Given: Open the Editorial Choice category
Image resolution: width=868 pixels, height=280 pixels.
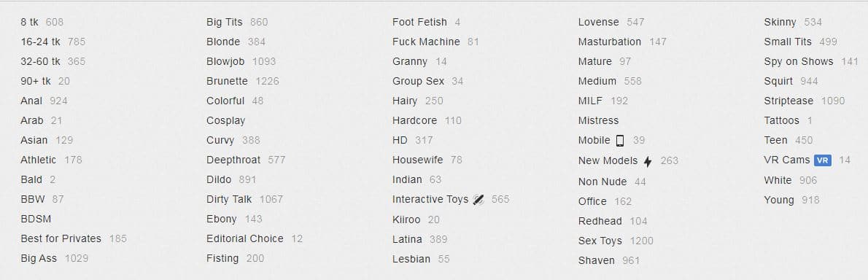Looking at the screenshot, I should (244, 238).
